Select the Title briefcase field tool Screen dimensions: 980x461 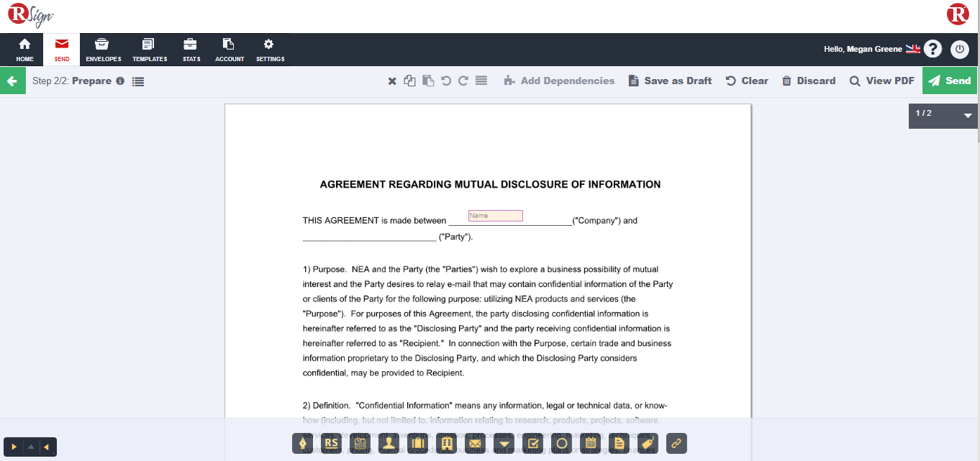(417, 443)
